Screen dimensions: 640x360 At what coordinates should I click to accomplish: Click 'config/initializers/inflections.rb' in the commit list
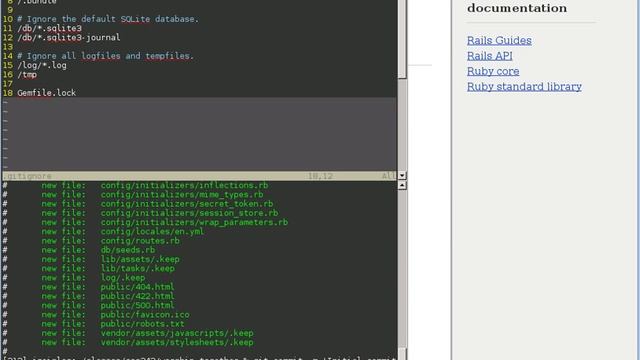tap(184, 185)
